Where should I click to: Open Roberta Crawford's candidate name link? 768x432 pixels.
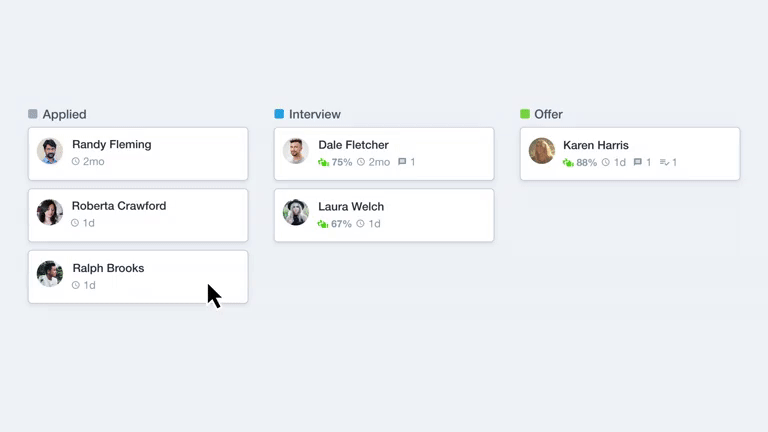119,206
